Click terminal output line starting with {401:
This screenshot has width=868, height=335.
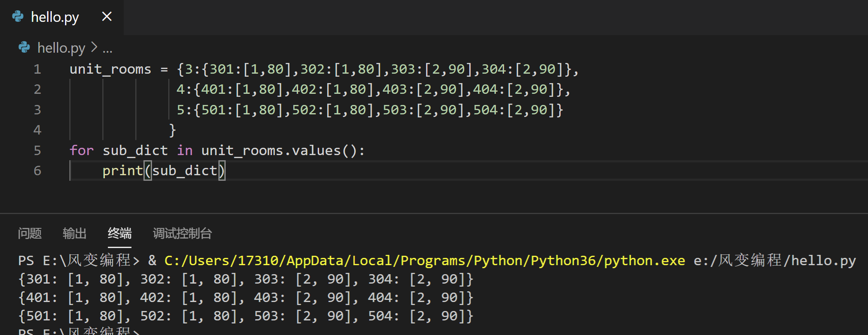click(246, 297)
